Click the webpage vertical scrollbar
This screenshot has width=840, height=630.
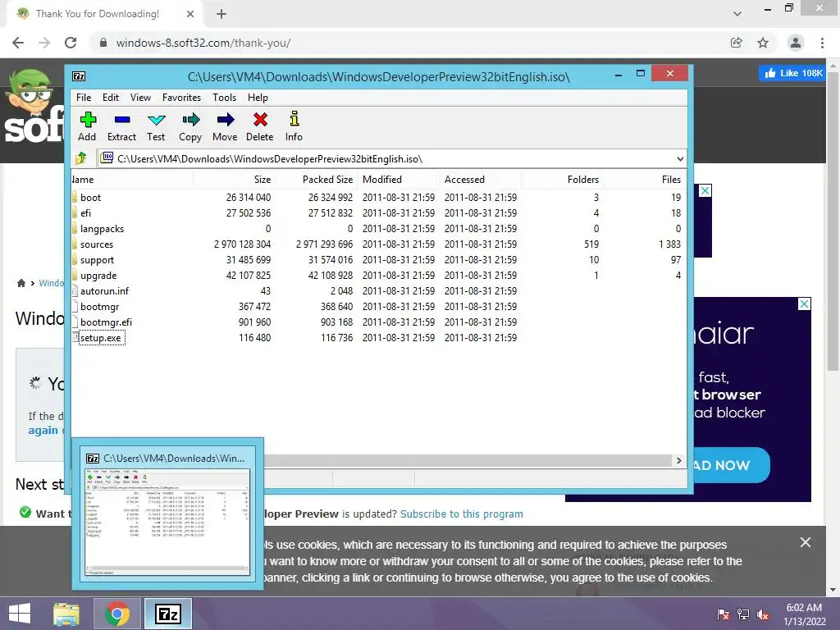pyautogui.click(x=833, y=221)
